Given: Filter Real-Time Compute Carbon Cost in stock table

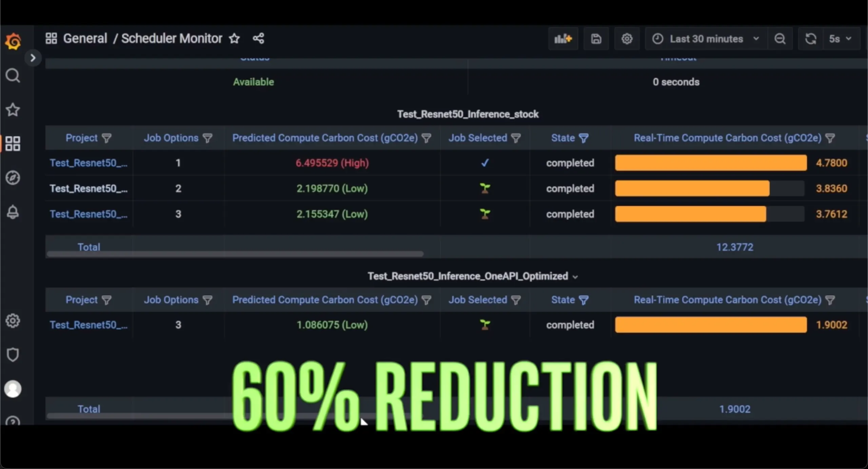Looking at the screenshot, I should 830,138.
